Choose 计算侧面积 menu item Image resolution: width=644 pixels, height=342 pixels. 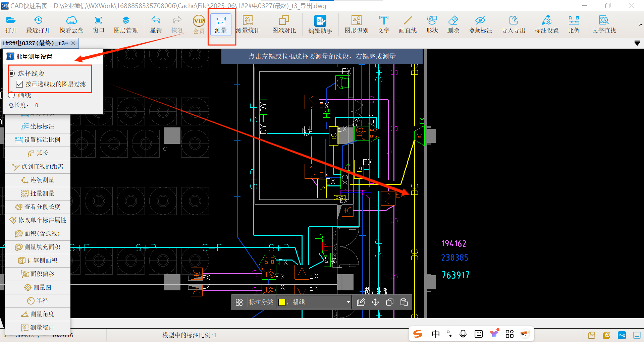[38, 261]
